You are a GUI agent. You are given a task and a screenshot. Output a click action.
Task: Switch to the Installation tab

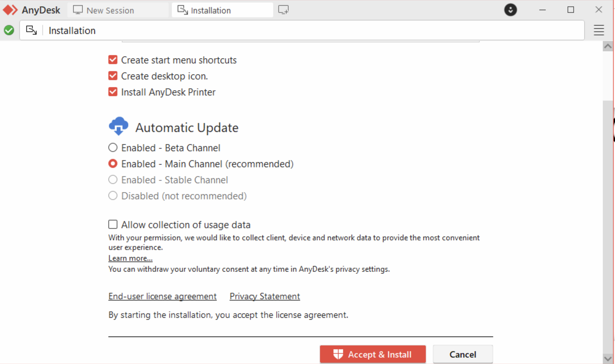click(222, 10)
